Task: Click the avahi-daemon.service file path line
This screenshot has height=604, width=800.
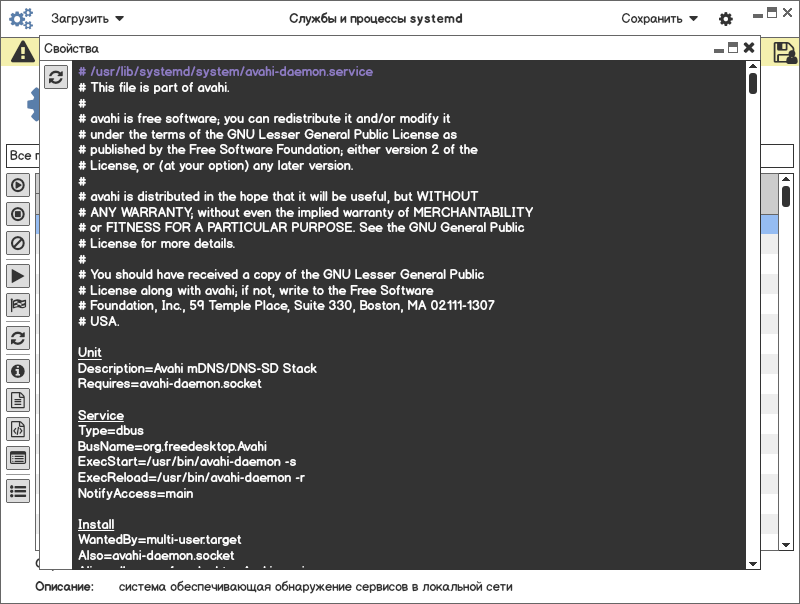Action: click(x=226, y=71)
